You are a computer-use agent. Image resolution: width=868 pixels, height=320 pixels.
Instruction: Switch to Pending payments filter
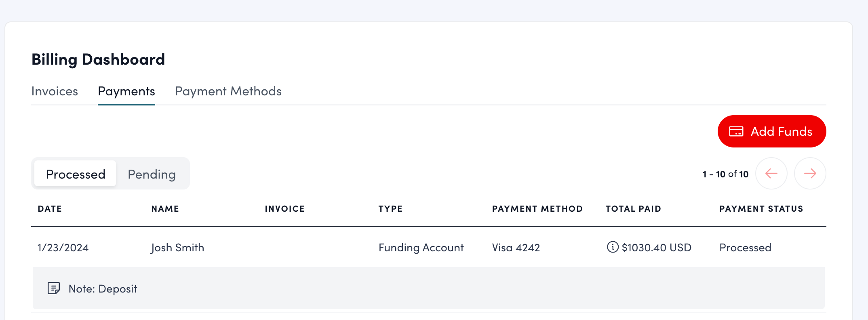(152, 174)
